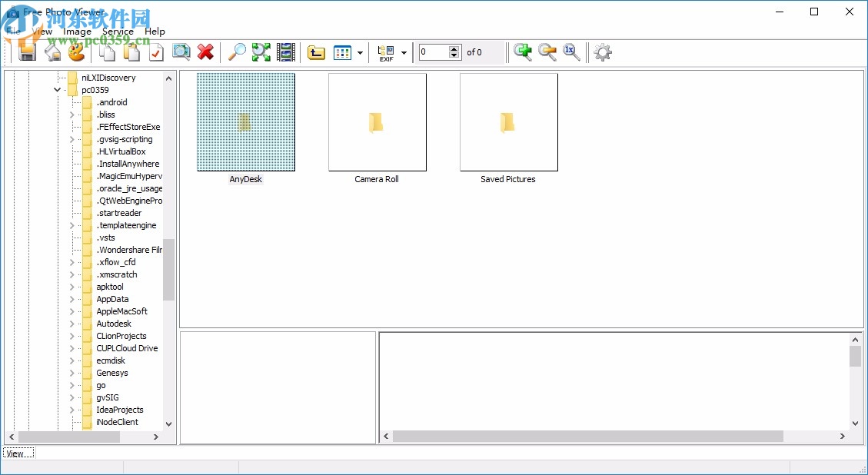Select the .InstallAnywhere folder in tree
The image size is (868, 475).
[128, 164]
